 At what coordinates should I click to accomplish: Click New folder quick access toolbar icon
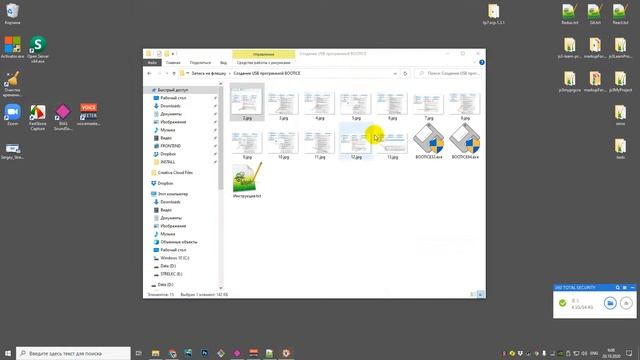coord(167,53)
